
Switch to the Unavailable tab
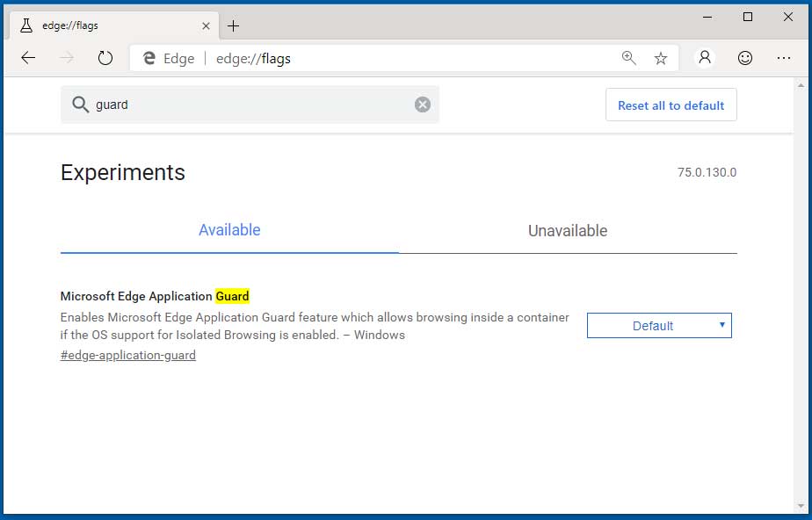(x=568, y=231)
